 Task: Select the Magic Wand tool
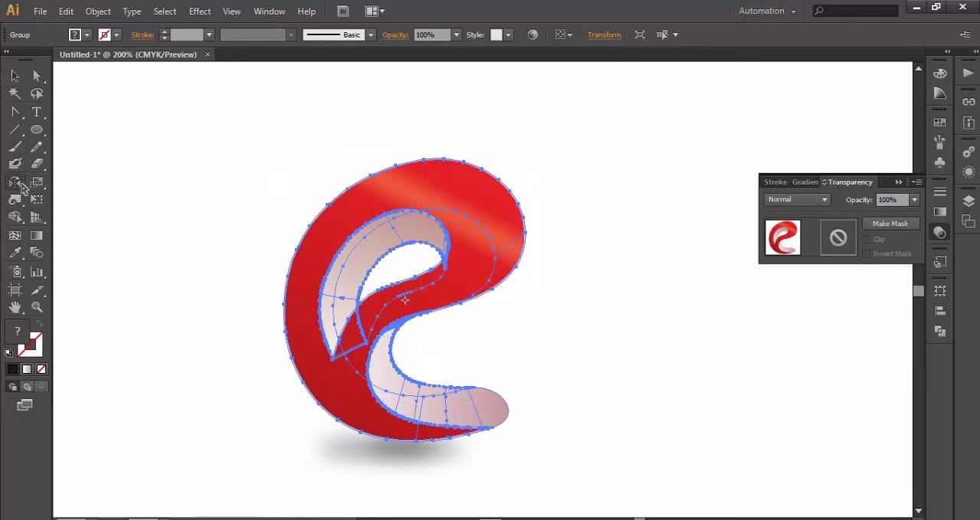click(15, 93)
